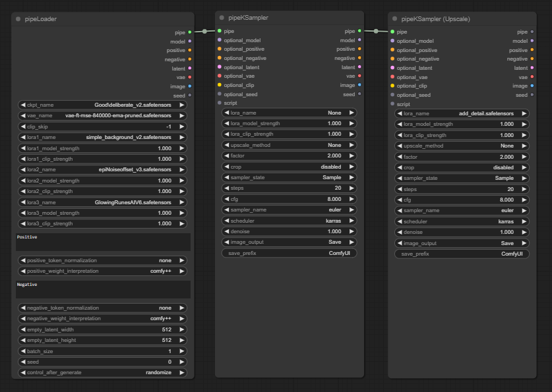Click the latent output socket on pipeKSampler (Upscale)
Image resolution: width=552 pixels, height=392 pixels.
coord(532,67)
